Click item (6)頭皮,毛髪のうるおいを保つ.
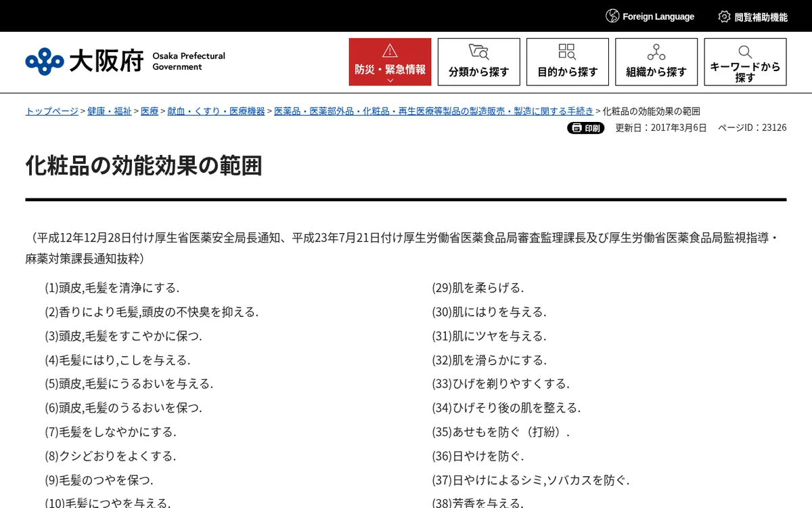Screen dimensions: 812x508 (123, 408)
